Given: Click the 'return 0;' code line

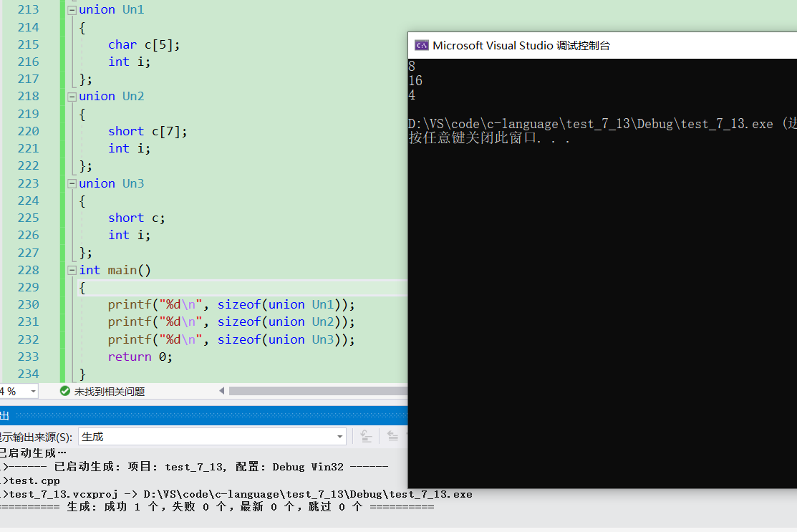Looking at the screenshot, I should tap(140, 357).
